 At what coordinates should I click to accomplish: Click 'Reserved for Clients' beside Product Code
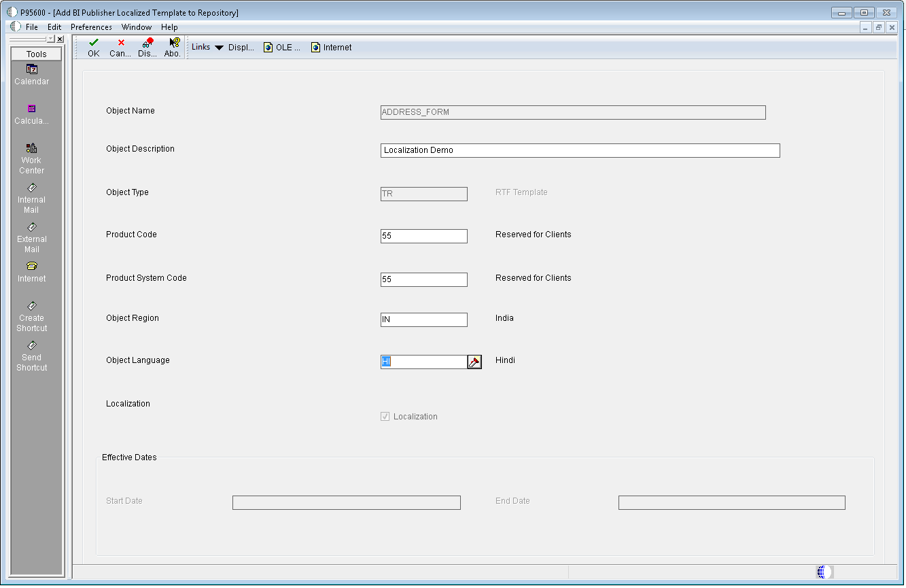pyautogui.click(x=534, y=235)
